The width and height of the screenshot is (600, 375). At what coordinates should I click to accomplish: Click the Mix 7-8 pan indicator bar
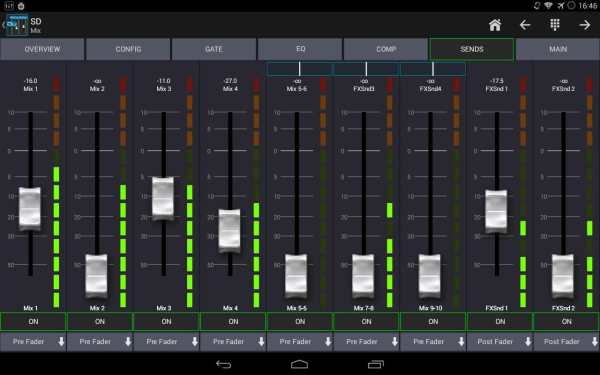pyautogui.click(x=366, y=69)
